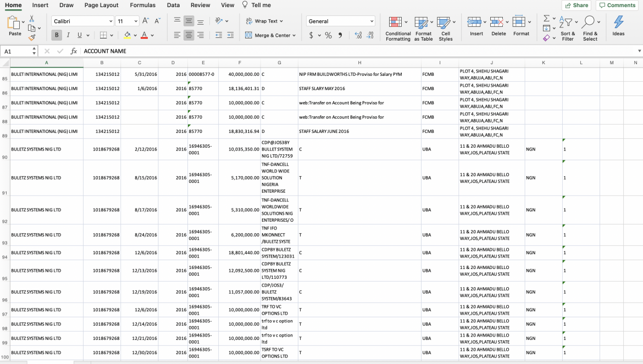Expand the font color dropdown arrow
This screenshot has height=364, width=643.
[x=152, y=36]
